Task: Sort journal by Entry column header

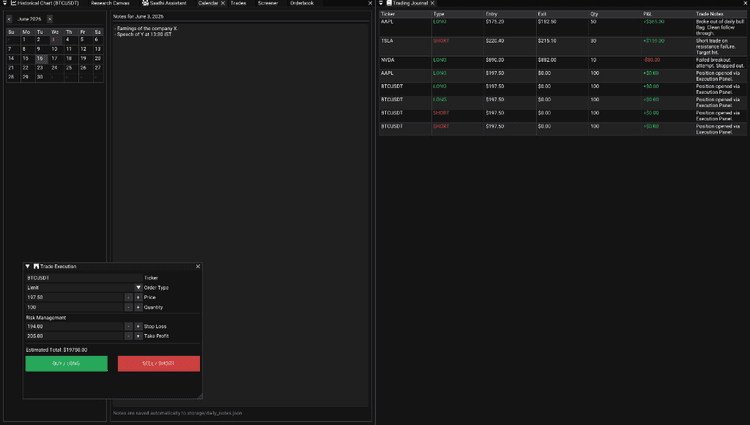Action: pos(510,14)
